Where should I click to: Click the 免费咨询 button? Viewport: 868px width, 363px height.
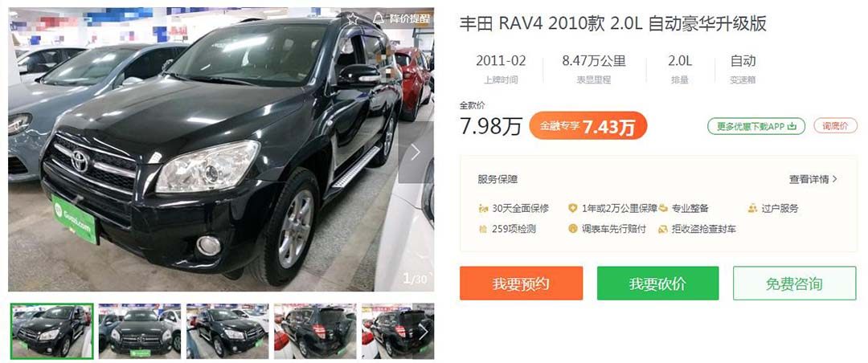[x=794, y=283]
